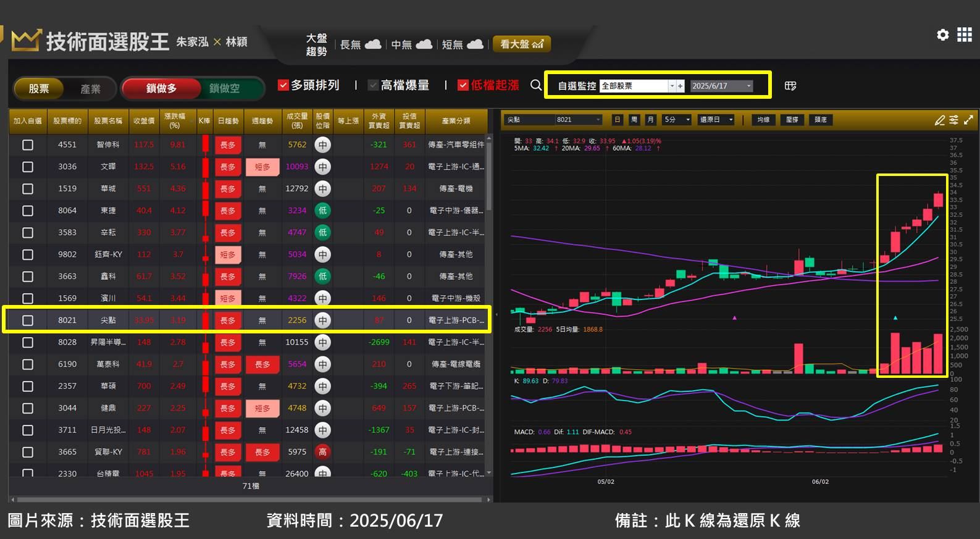
Task: Toggle the 頭底 peak-bottom button
Action: coord(821,120)
